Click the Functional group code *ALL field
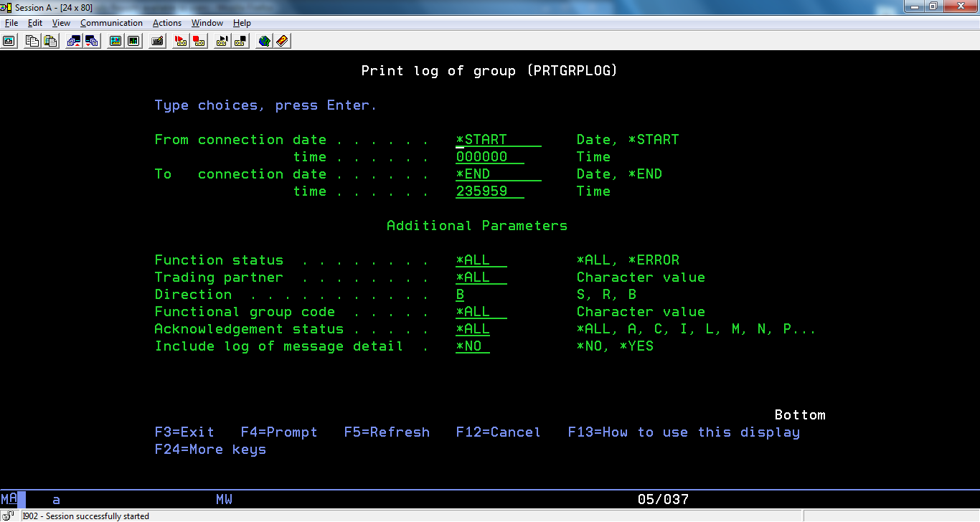The image size is (980, 522). coord(481,312)
